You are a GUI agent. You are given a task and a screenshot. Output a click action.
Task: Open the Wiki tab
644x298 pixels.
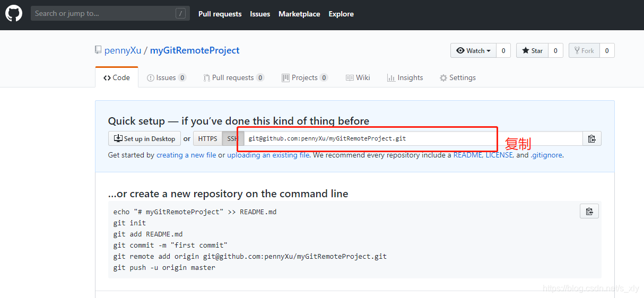358,77
